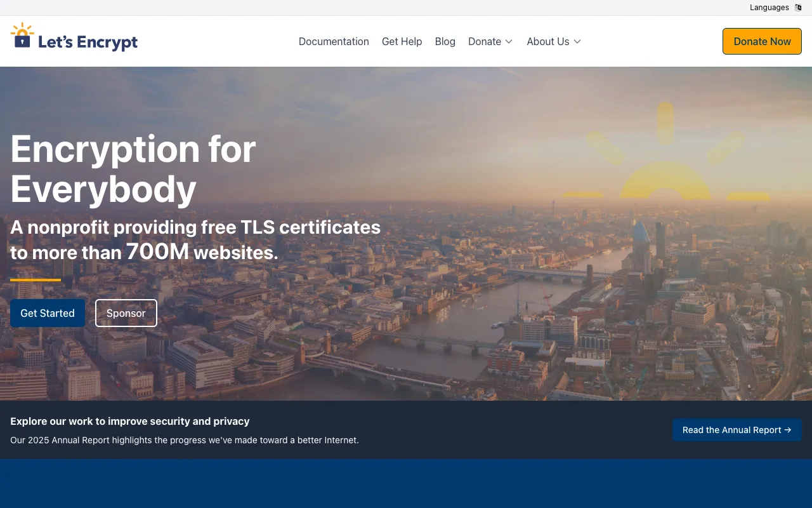Image resolution: width=812 pixels, height=508 pixels.
Task: Click the 700M websites statistic text
Action: click(157, 251)
